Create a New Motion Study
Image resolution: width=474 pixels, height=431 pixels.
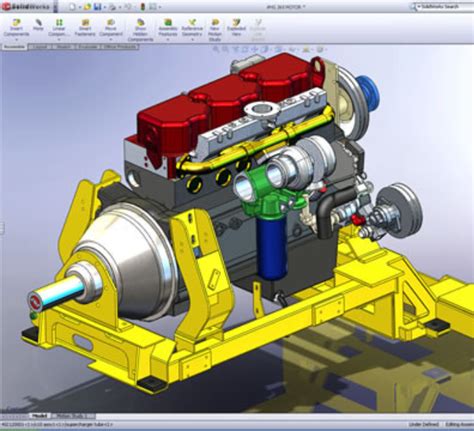click(215, 30)
